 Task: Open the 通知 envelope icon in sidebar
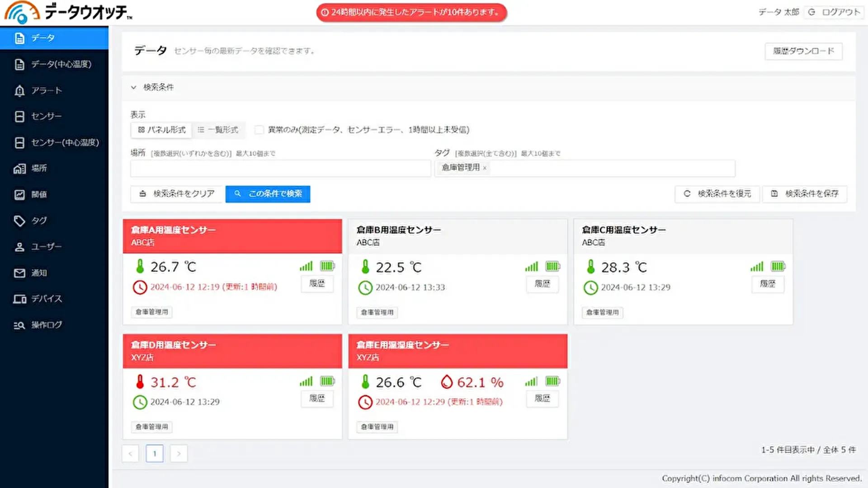click(x=19, y=273)
